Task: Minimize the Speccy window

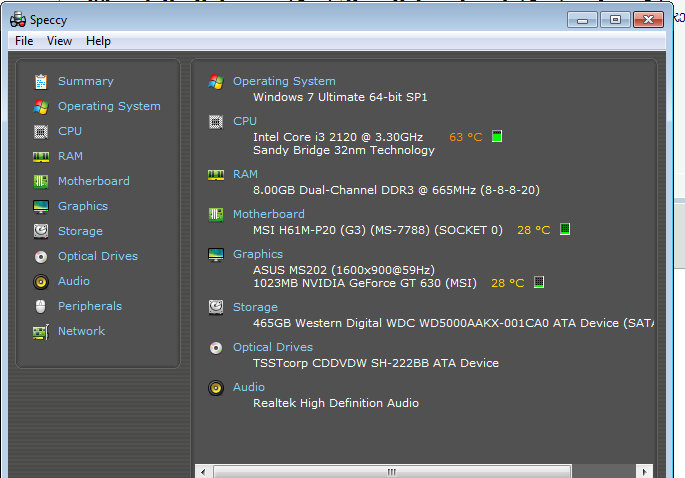Action: click(582, 20)
